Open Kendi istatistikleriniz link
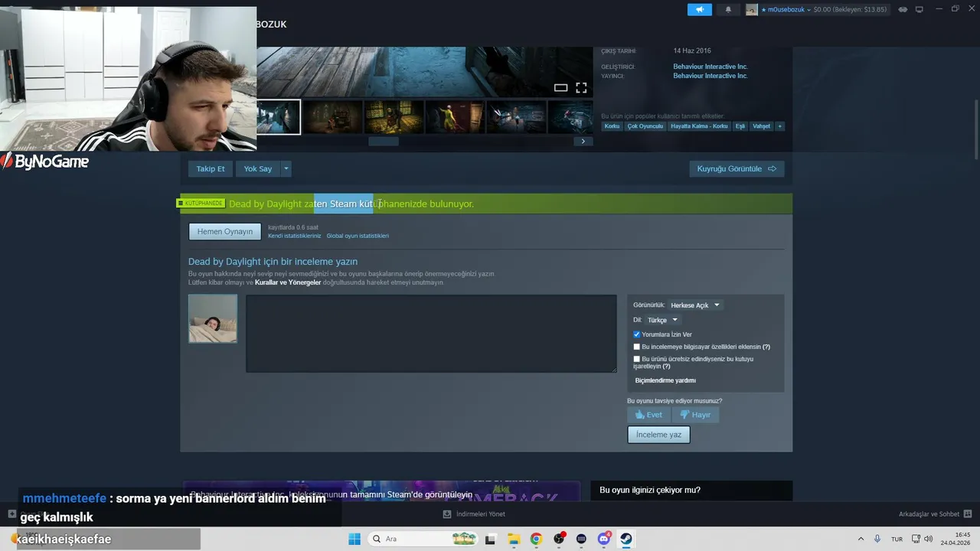Viewport: 980px width, 551px height. 295,236
